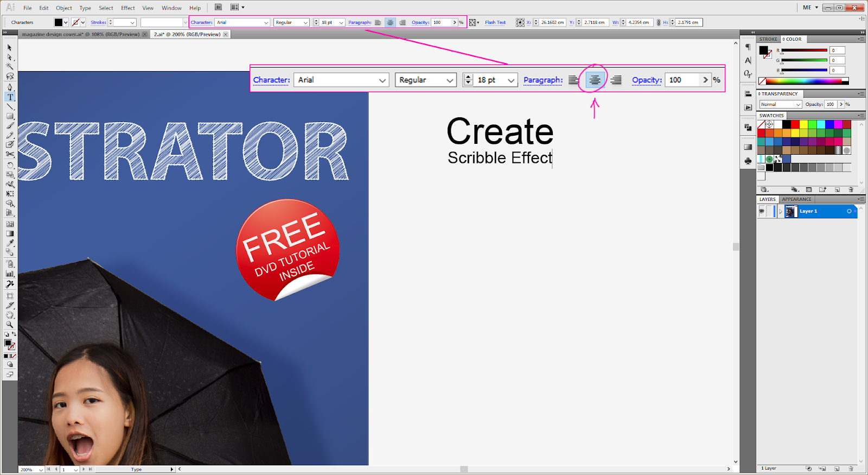Select the Zoom magnifier tool
868x475 pixels.
point(10,325)
